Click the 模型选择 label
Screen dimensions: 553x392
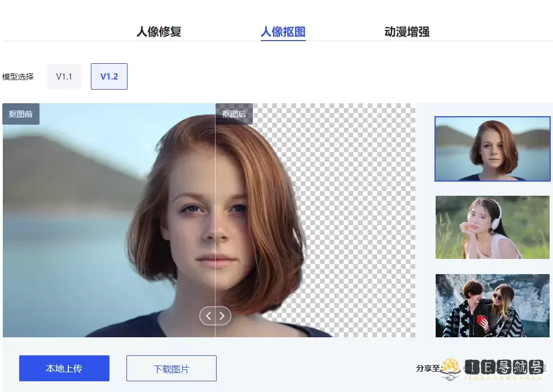pos(18,77)
